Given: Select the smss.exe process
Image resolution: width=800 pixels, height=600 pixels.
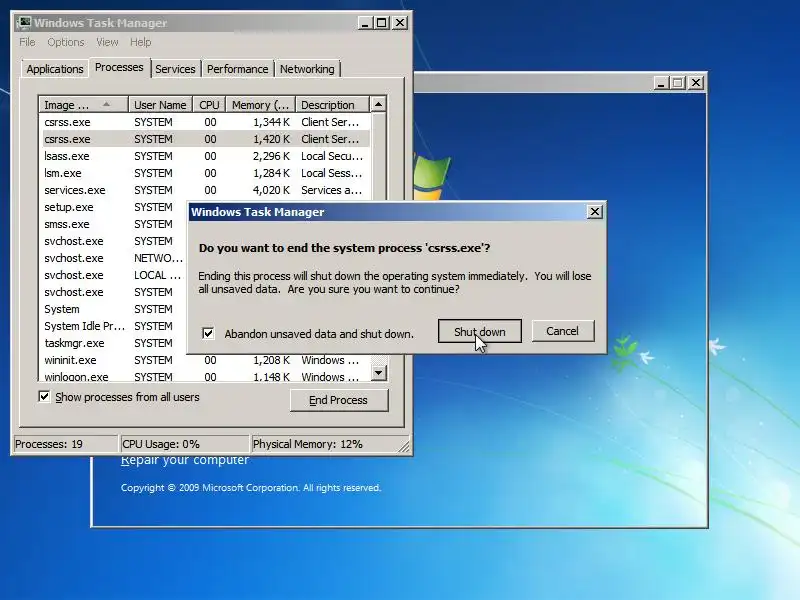Looking at the screenshot, I should (x=114, y=224).
